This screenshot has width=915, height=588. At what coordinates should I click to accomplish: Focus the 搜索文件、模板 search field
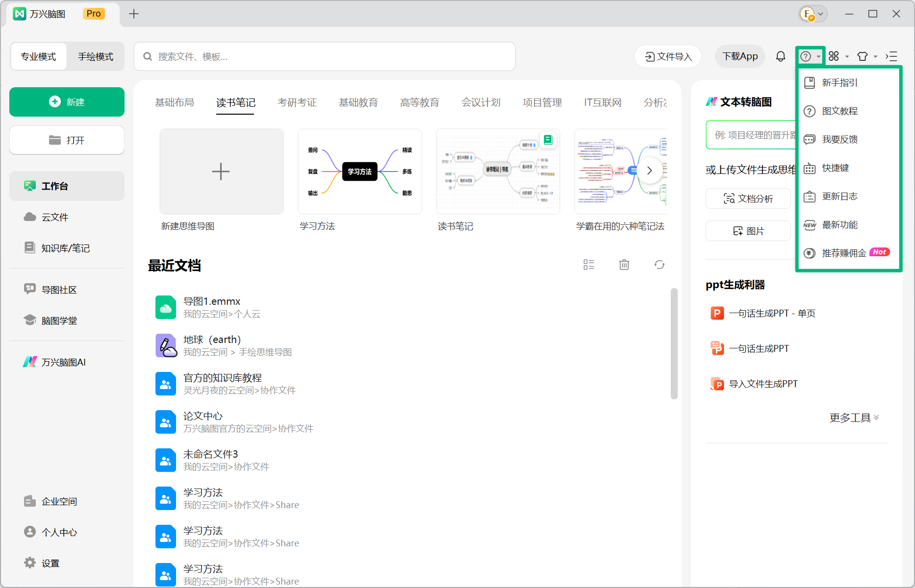(325, 56)
